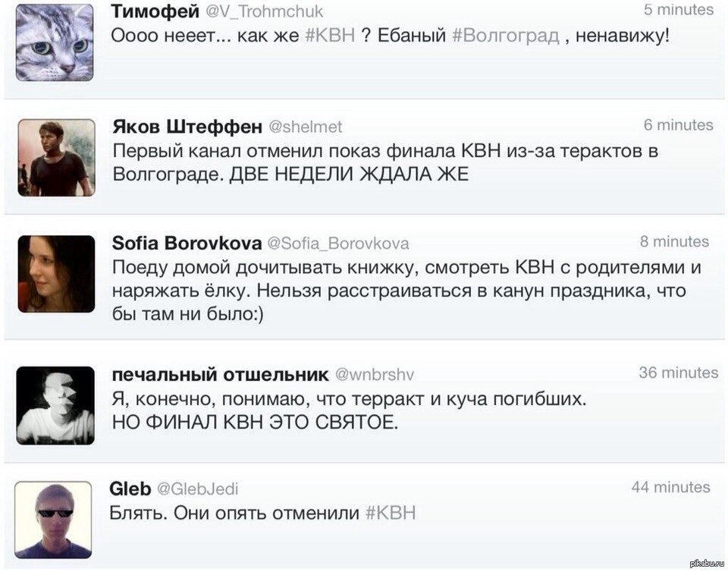The height and width of the screenshot is (572, 728).
Task: Click the "36 minutes" timestamp
Action: pyautogui.click(x=678, y=372)
